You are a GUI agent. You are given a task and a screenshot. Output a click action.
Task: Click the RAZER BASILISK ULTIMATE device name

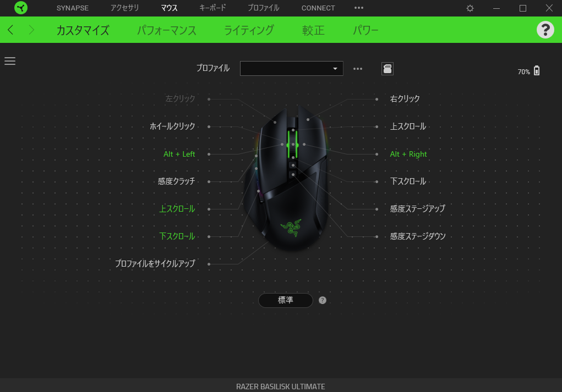click(281, 387)
